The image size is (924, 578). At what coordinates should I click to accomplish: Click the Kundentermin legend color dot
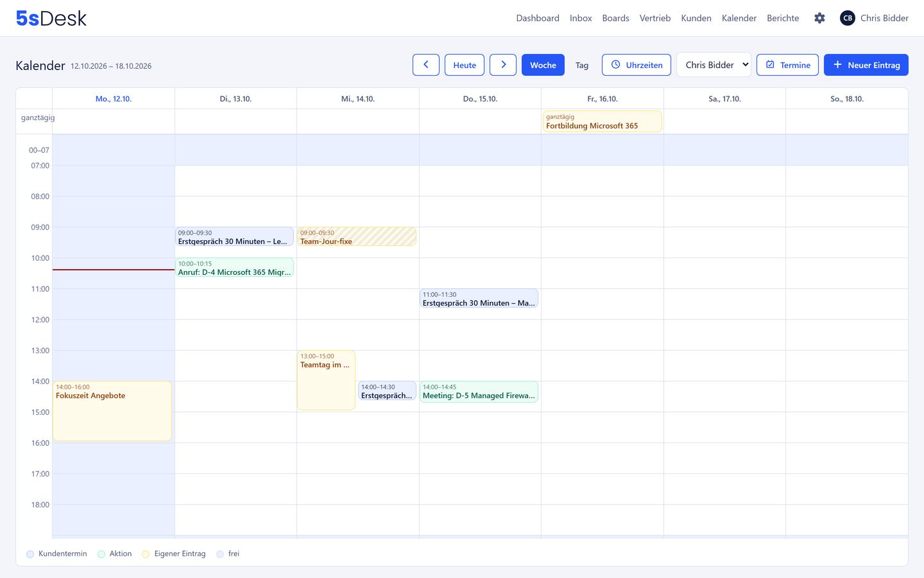(x=30, y=554)
